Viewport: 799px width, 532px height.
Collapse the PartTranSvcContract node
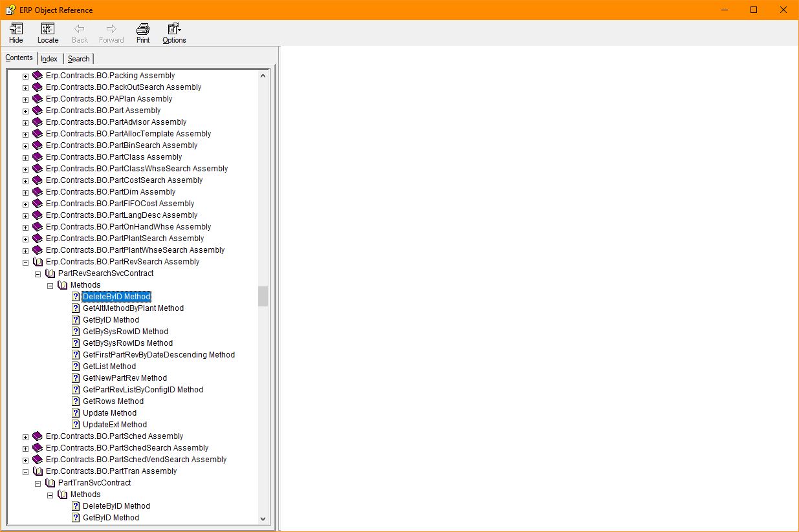point(38,484)
